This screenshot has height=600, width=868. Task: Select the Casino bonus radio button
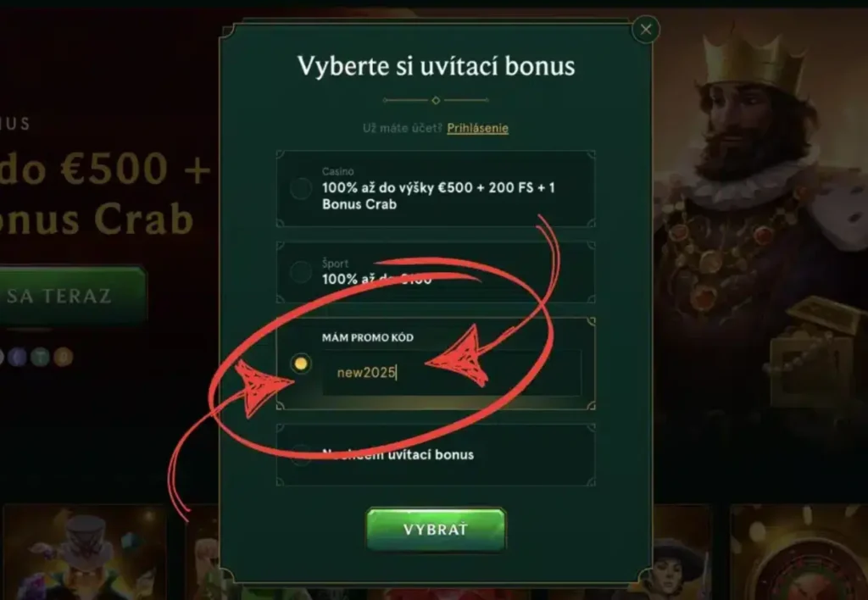(301, 188)
